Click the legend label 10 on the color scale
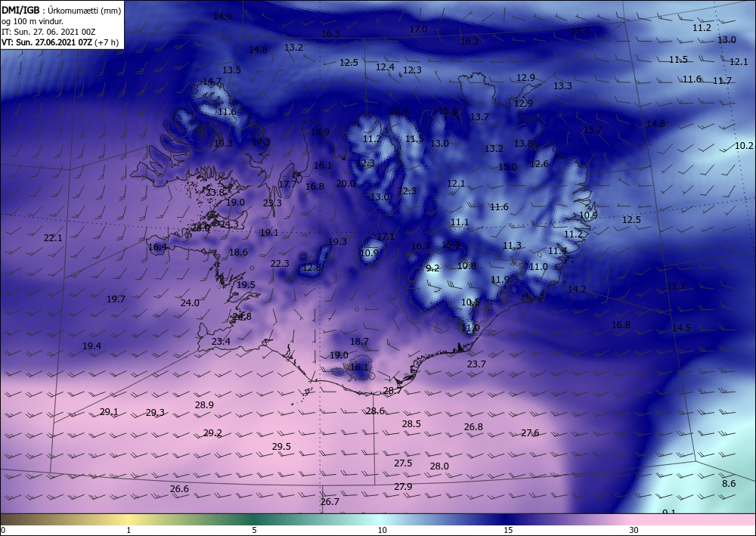Viewport: 756px width, 536px height. [383, 530]
